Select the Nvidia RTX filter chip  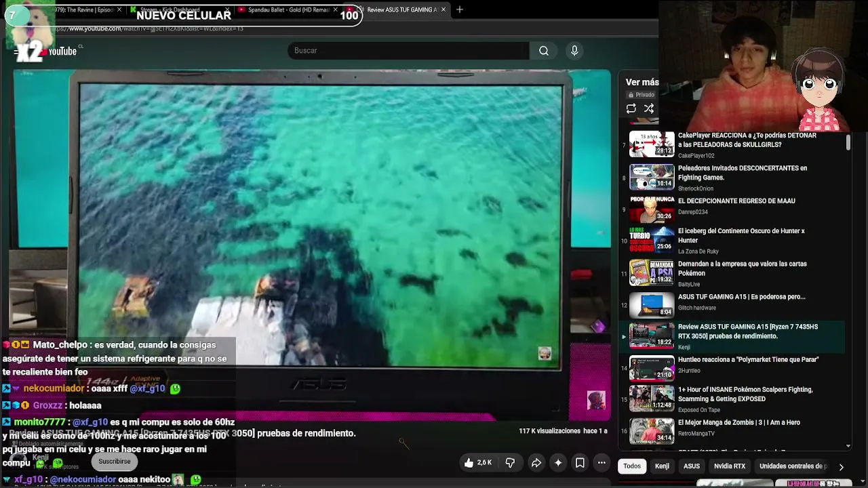(x=730, y=466)
